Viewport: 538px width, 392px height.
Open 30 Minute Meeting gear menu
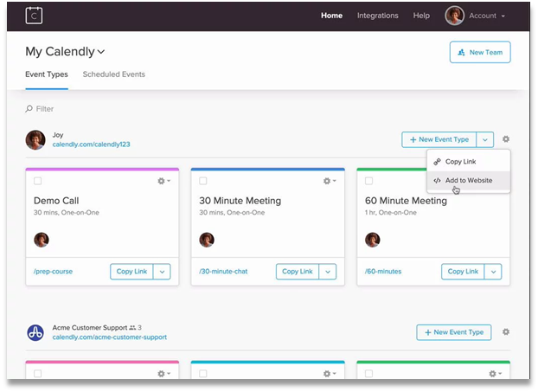(330, 181)
